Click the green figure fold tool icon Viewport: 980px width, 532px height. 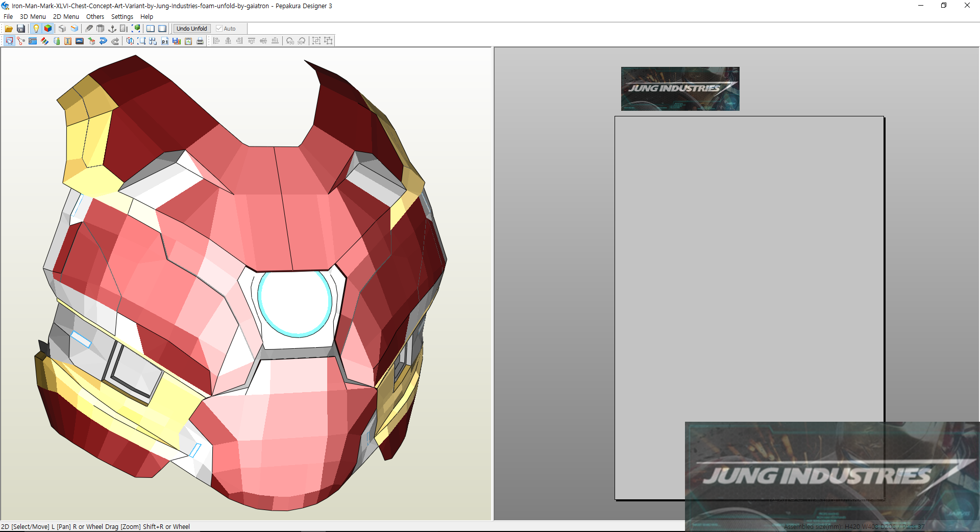pyautogui.click(x=56, y=41)
